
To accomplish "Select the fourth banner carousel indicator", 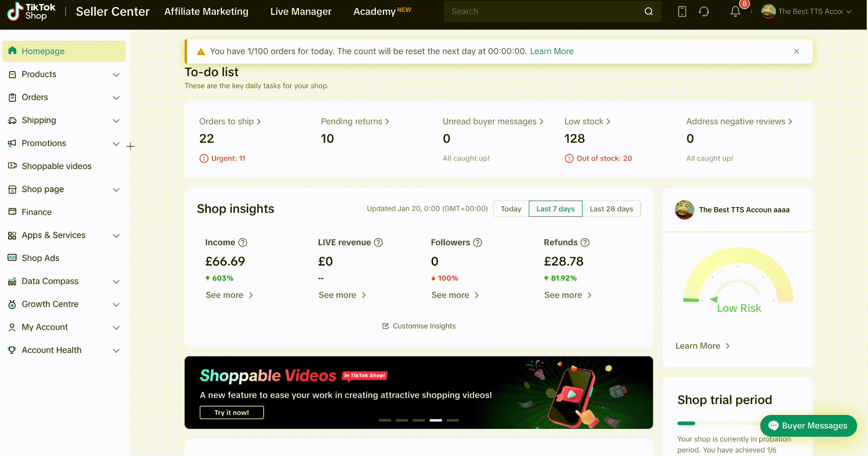I will tap(435, 420).
